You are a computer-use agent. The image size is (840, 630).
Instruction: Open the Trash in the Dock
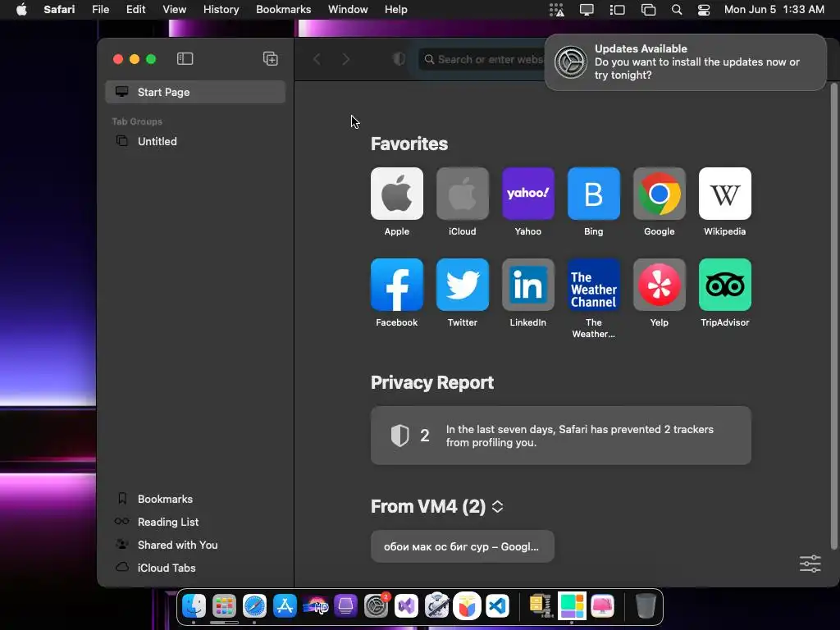646,606
